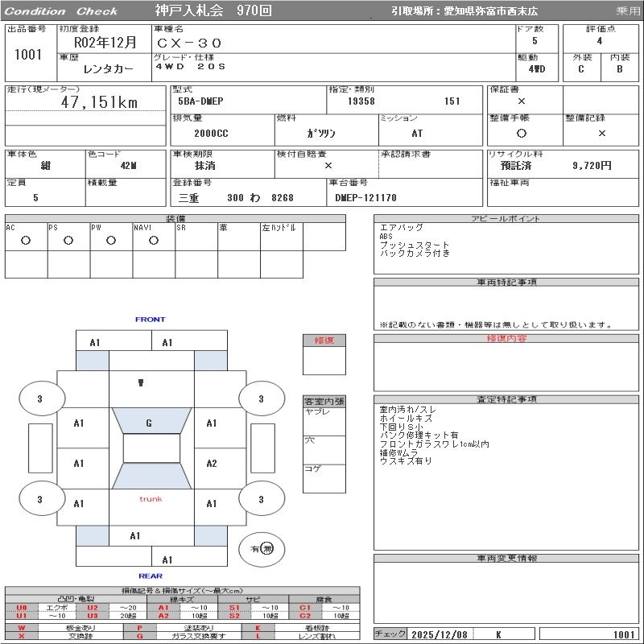Click the Condition Check header title
The height and width of the screenshot is (644, 644).
[x=61, y=11]
